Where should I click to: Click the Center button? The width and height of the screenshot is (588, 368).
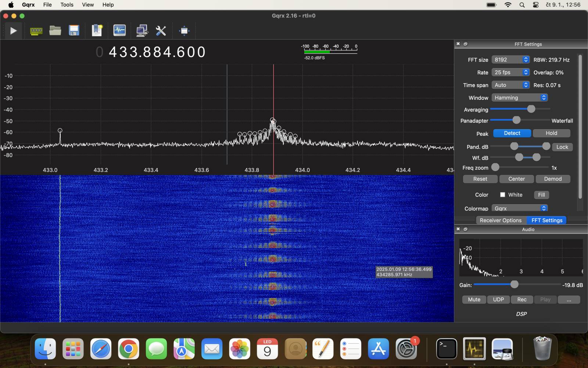tap(516, 179)
